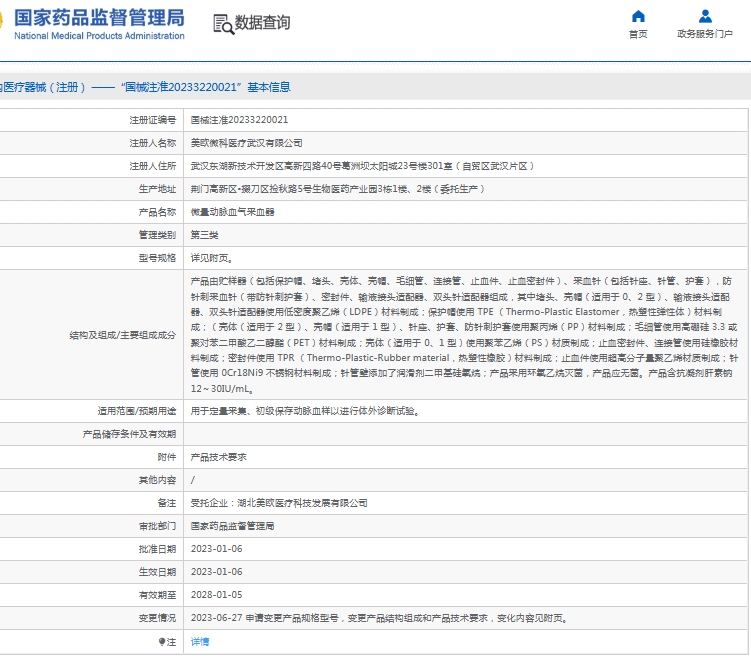Click the 生效日期 label
751x658 pixels.
158,572
